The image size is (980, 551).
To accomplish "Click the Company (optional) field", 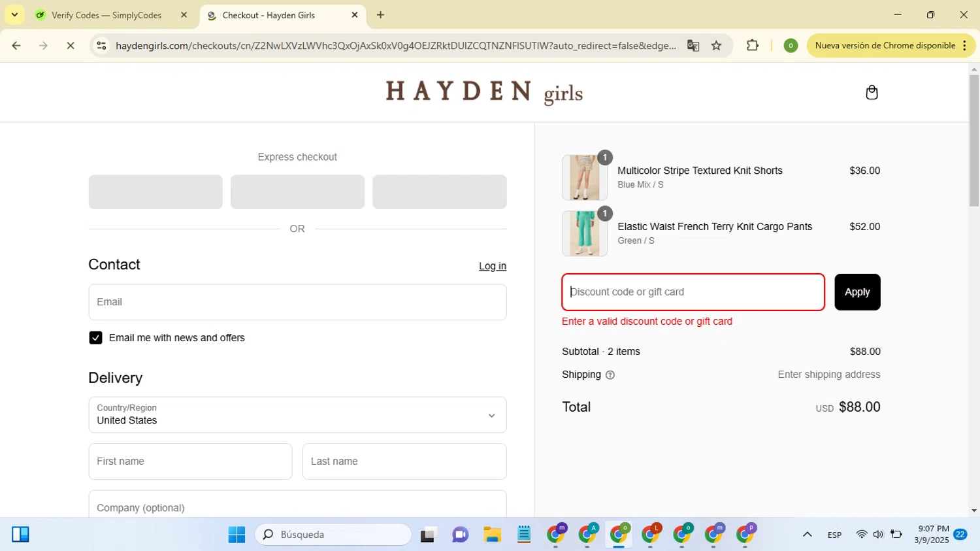I will [x=297, y=505].
